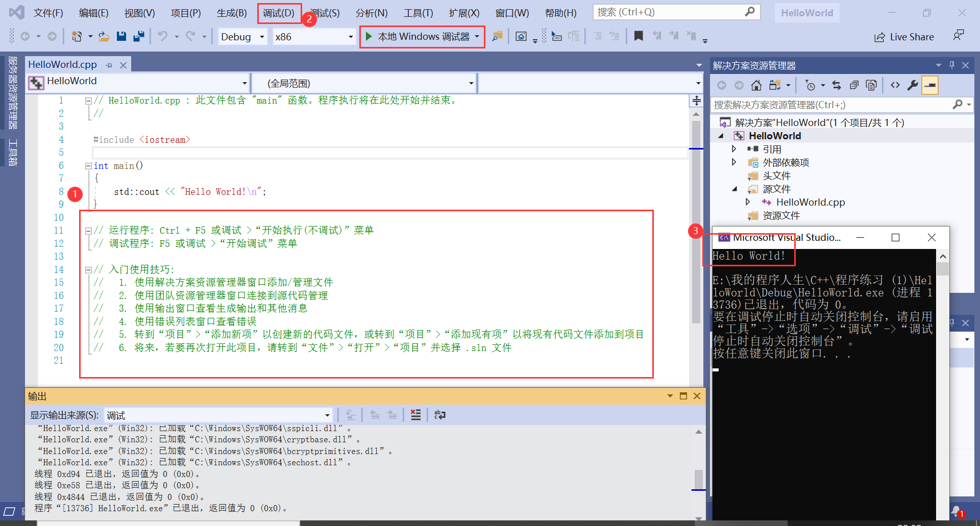980x526 pixels.
Task: Click the split editor icon above the scrollbar
Action: point(697,101)
